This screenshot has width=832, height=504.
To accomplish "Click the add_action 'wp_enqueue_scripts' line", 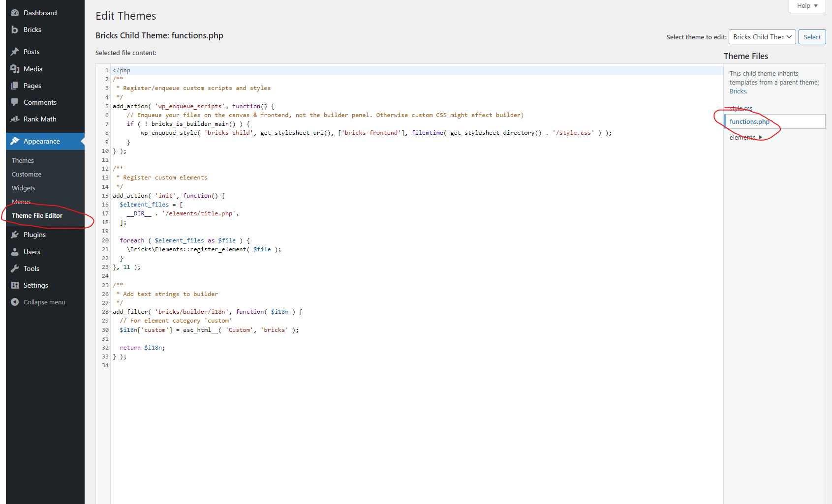I will (193, 106).
